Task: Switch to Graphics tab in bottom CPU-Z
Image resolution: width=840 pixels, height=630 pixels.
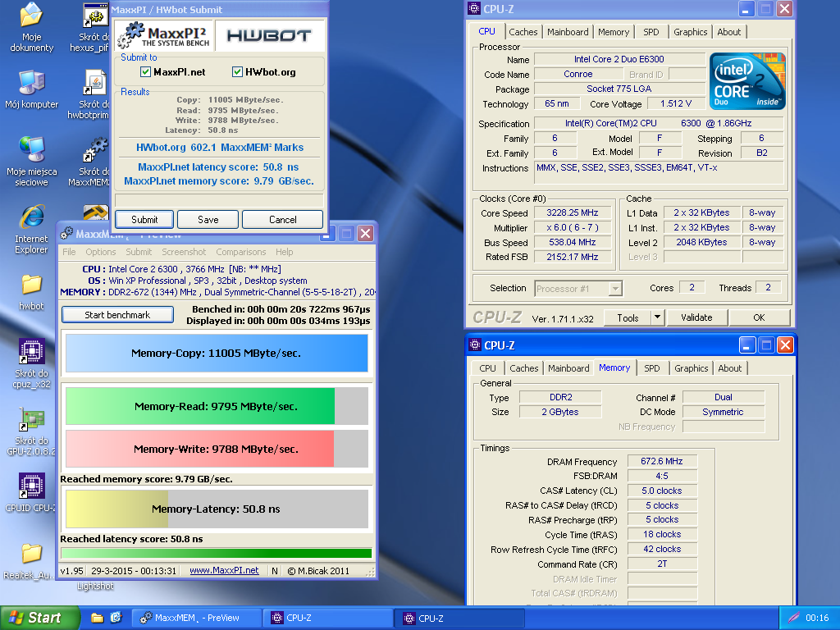Action: (x=691, y=368)
